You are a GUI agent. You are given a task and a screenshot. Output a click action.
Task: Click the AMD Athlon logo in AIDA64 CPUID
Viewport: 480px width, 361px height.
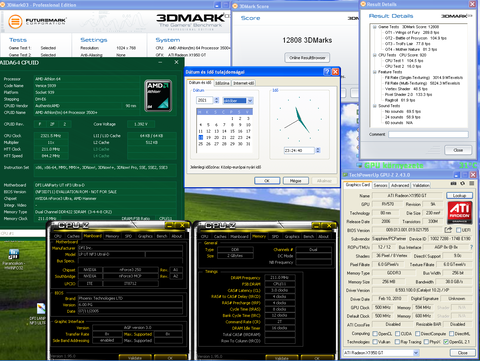(x=159, y=95)
